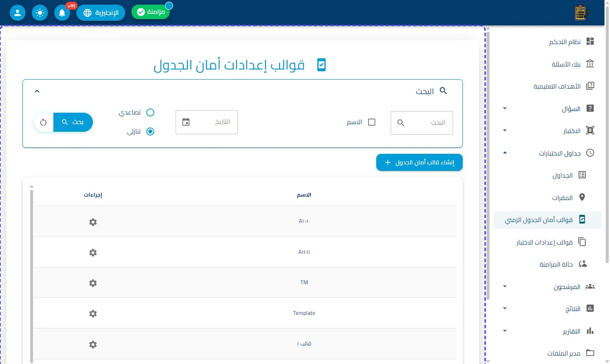Click the Template name cell

point(304,313)
